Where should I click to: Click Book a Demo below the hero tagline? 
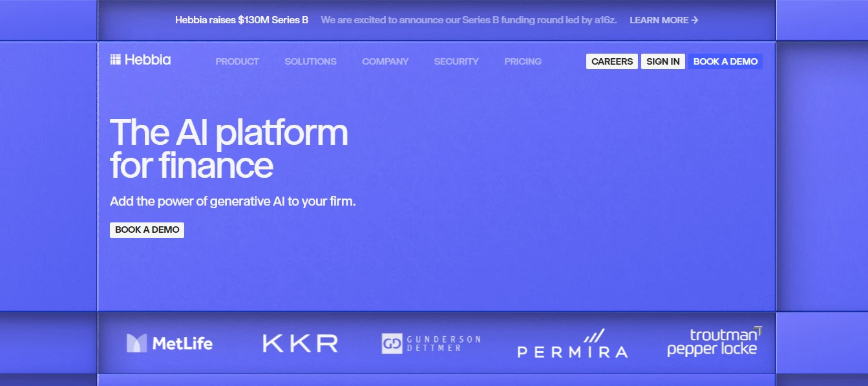tap(147, 230)
